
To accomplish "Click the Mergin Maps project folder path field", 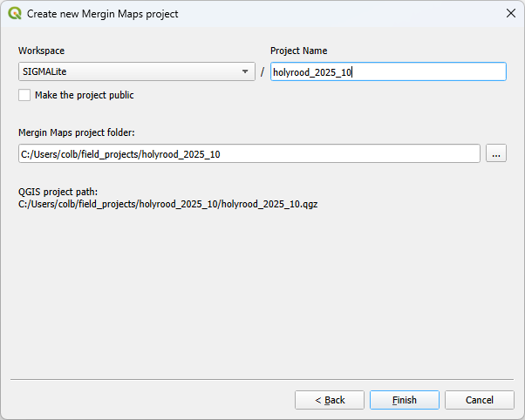I will point(249,154).
